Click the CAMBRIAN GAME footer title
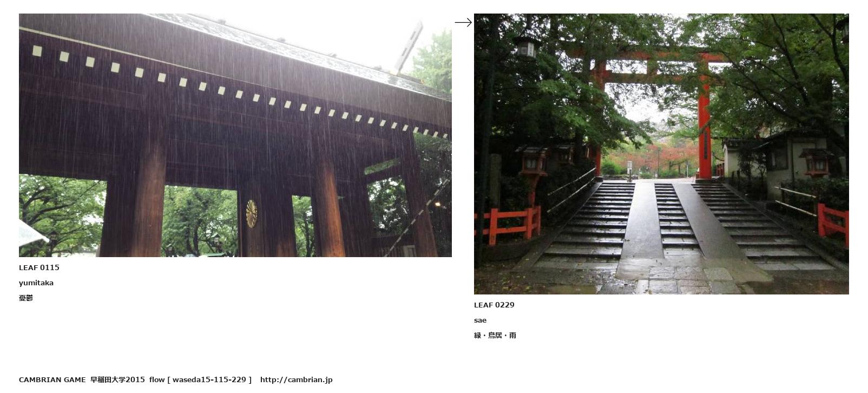Image resolution: width=868 pixels, height=393 pixels. [52, 379]
